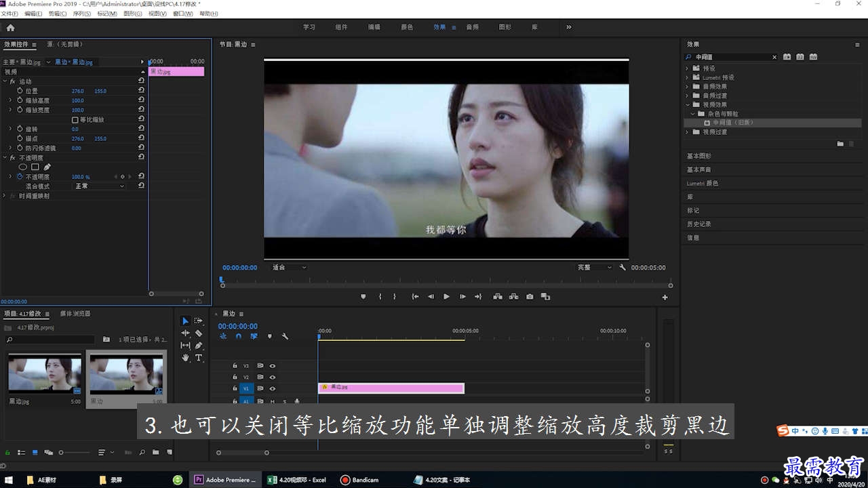Create ellipse mask under 不透明度

22,167
